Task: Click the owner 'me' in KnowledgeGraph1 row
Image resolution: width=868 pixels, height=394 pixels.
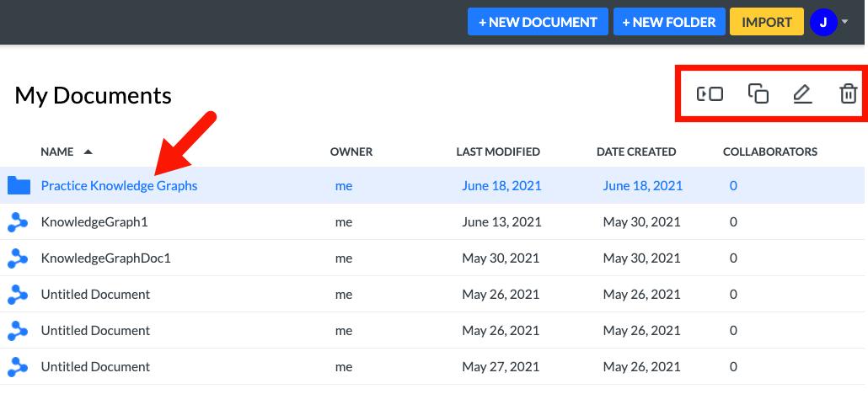Action: 344,222
